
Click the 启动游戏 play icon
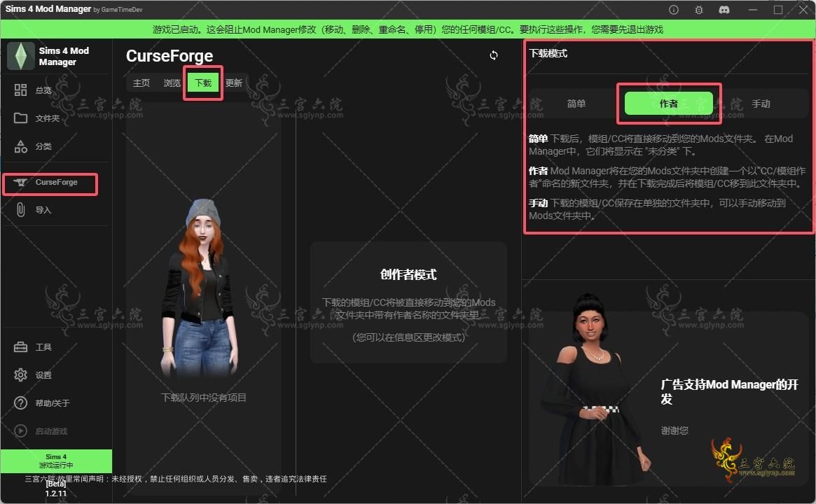click(x=20, y=430)
